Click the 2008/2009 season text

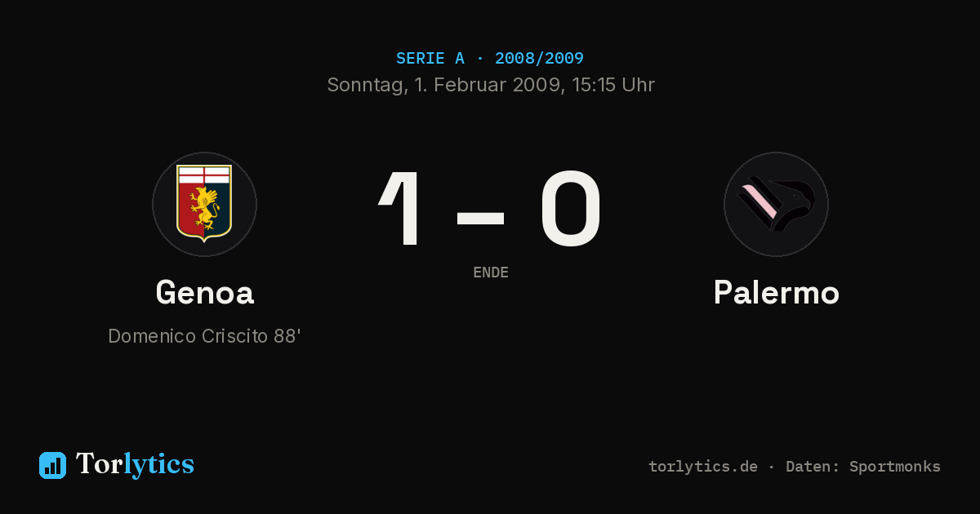[x=539, y=59]
